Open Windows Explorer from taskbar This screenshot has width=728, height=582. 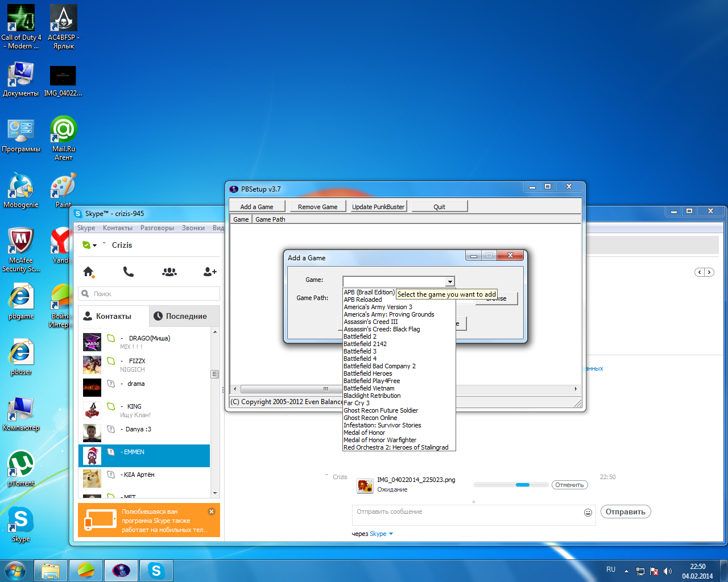click(x=51, y=571)
